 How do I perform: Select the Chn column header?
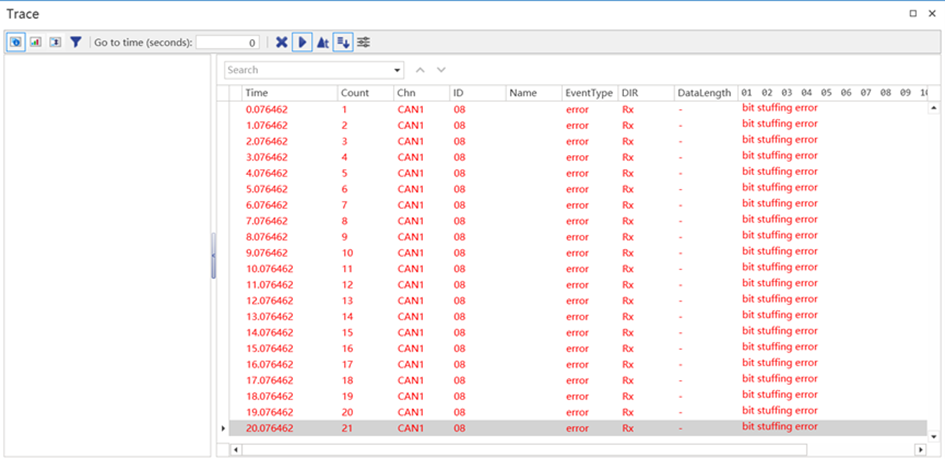[x=407, y=93]
